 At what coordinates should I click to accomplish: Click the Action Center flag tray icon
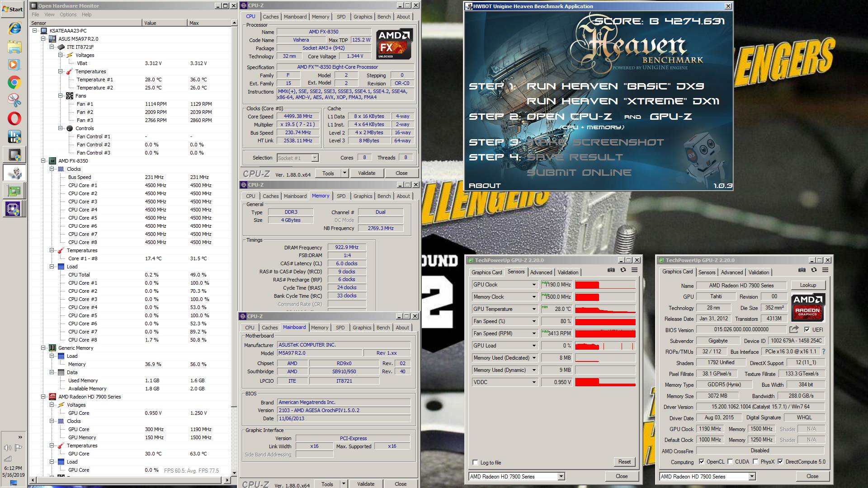point(19,448)
